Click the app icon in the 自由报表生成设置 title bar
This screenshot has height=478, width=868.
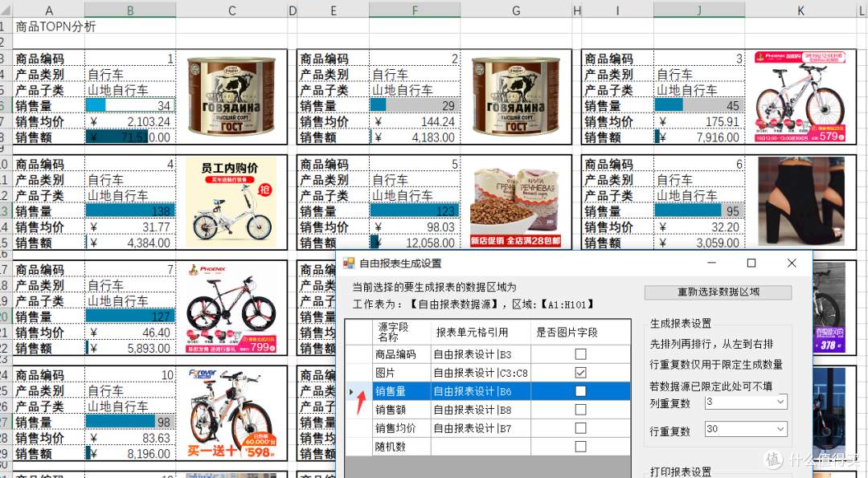point(349,264)
